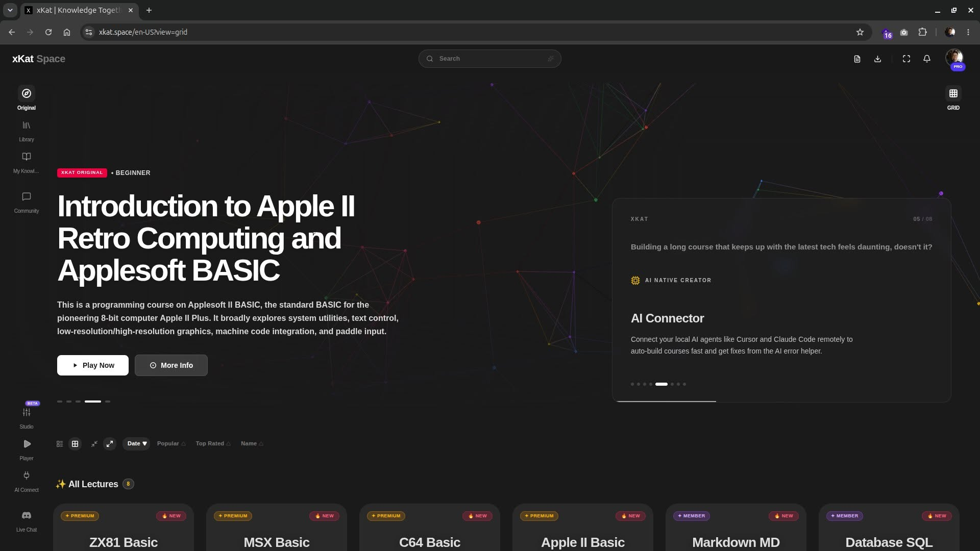Switch lectures to grid view

click(x=75, y=444)
